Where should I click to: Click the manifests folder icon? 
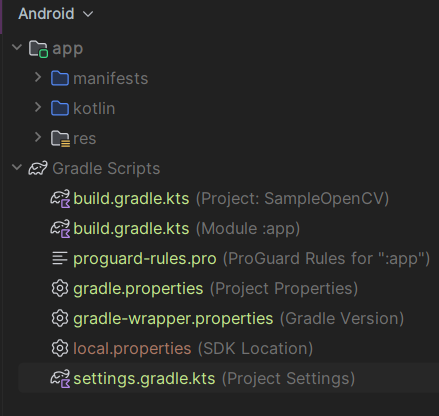(60, 79)
